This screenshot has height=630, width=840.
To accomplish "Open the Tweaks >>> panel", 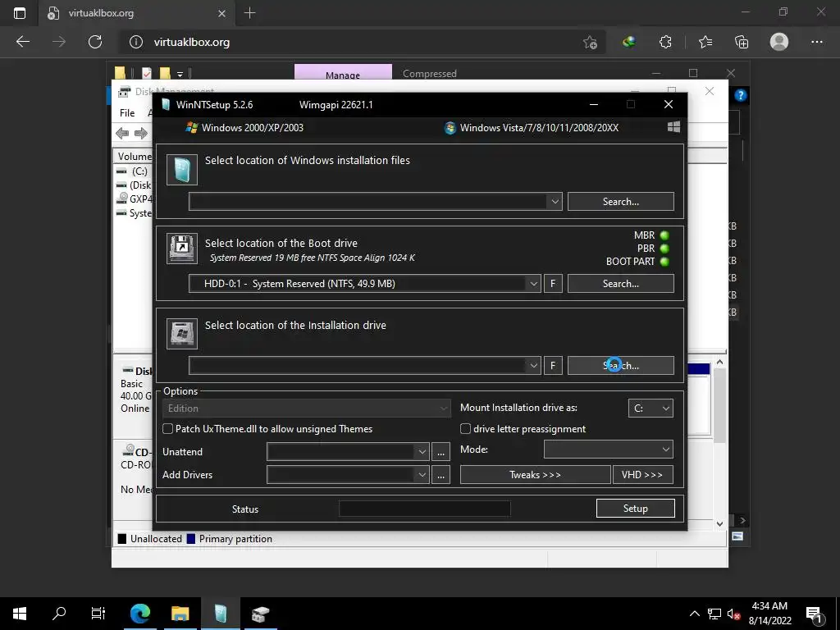I will (x=535, y=475).
